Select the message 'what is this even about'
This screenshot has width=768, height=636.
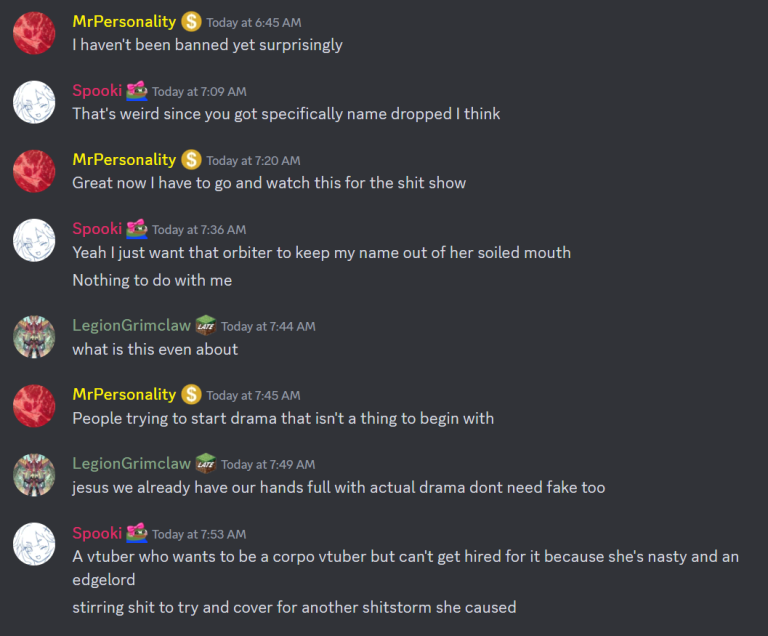(155, 349)
